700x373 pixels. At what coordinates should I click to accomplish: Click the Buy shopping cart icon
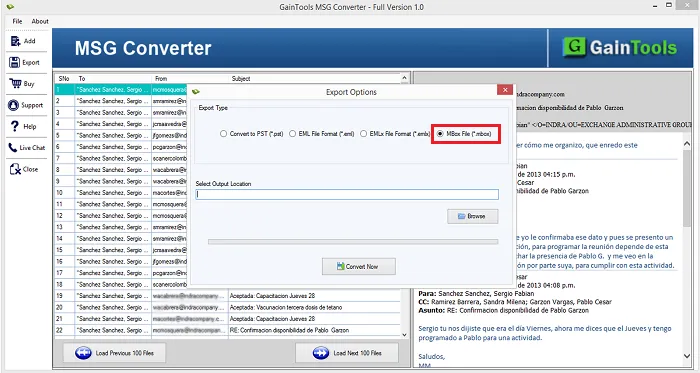(15, 83)
